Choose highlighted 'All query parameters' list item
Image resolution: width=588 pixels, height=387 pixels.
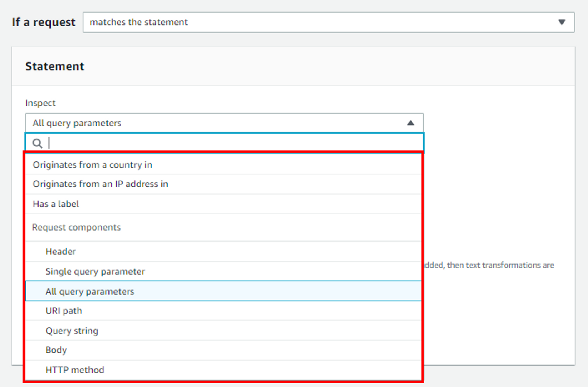tap(90, 291)
